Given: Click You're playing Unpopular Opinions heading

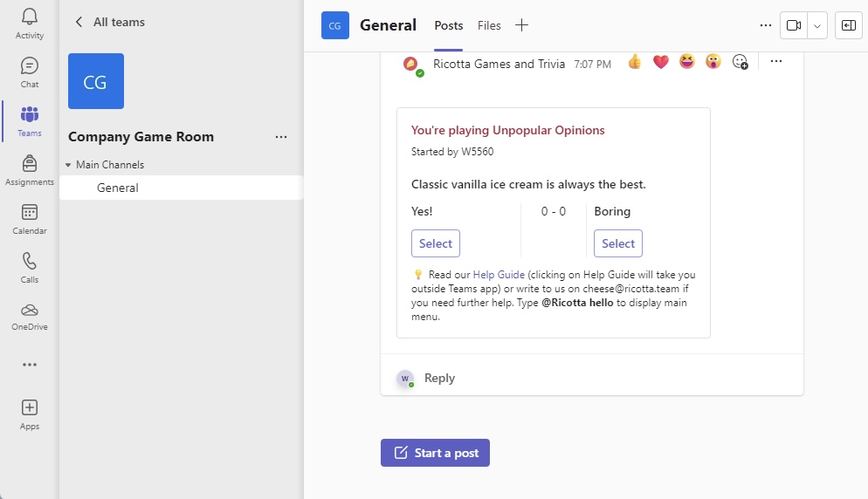Looking at the screenshot, I should pyautogui.click(x=507, y=130).
